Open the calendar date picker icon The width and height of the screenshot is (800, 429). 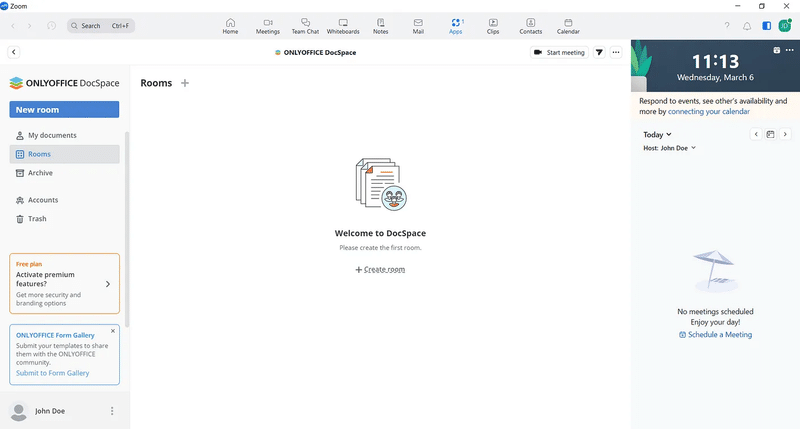pyautogui.click(x=770, y=134)
